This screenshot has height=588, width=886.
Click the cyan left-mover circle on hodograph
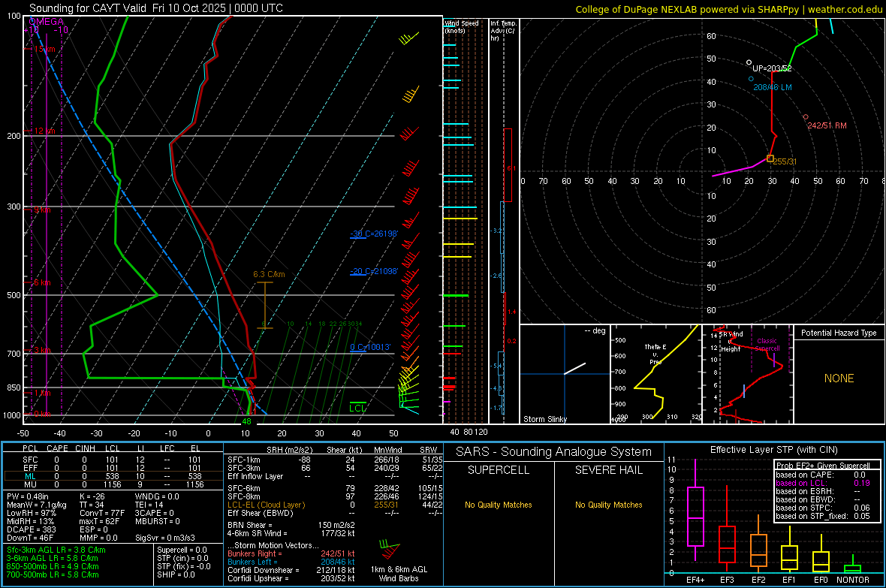[x=751, y=79]
